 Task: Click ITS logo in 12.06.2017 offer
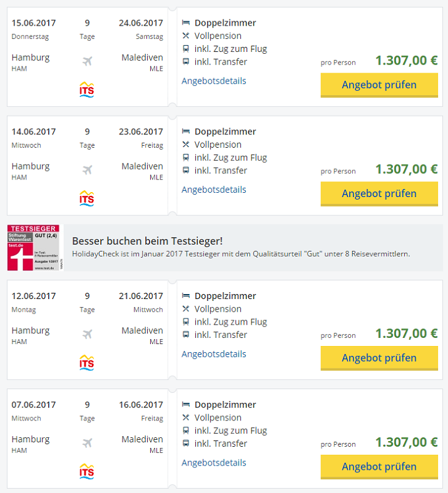[87, 363]
